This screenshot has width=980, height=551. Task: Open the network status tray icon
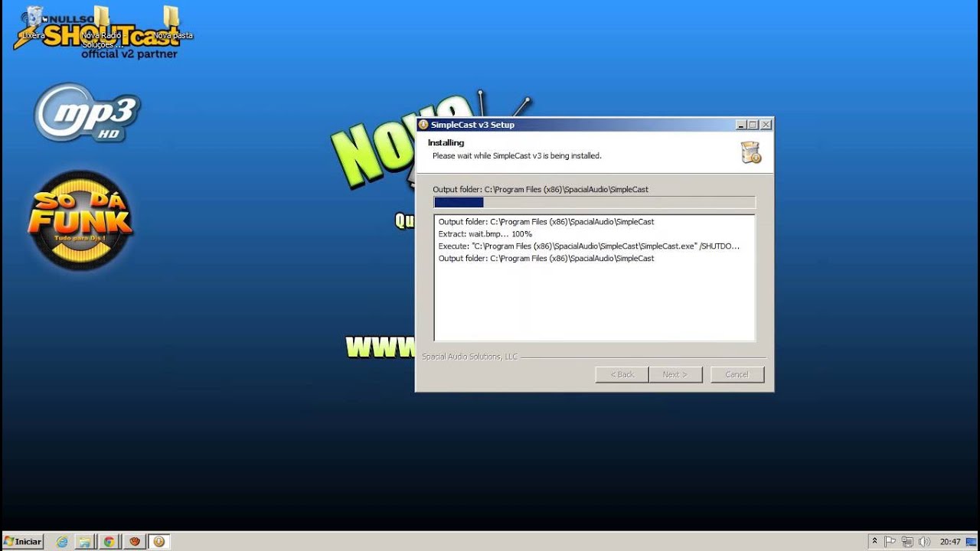pos(907,541)
